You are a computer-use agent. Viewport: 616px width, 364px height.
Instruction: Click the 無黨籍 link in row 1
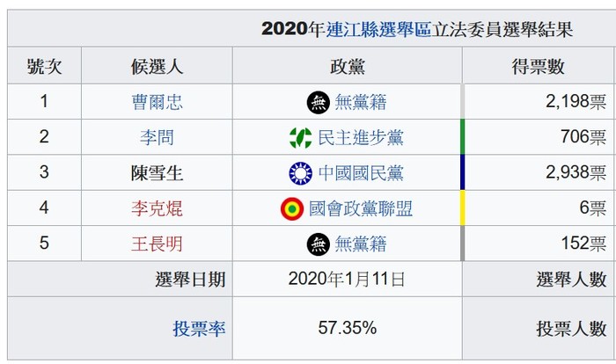[x=361, y=102]
